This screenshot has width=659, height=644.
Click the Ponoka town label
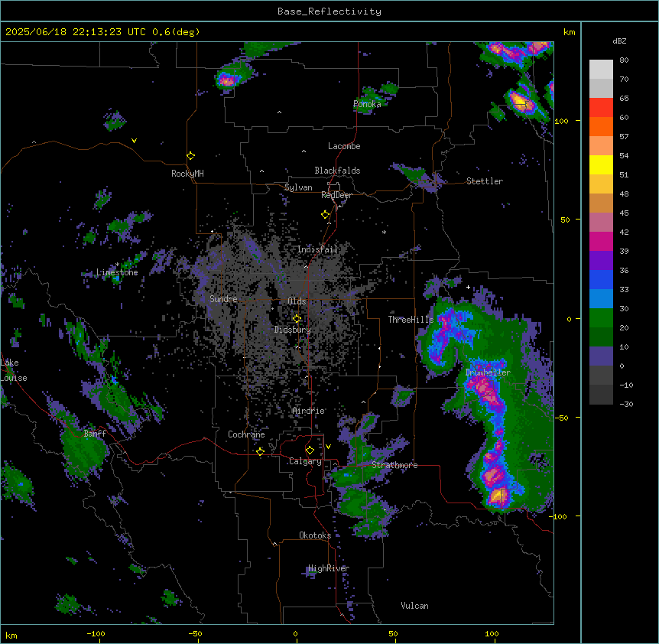(x=367, y=104)
